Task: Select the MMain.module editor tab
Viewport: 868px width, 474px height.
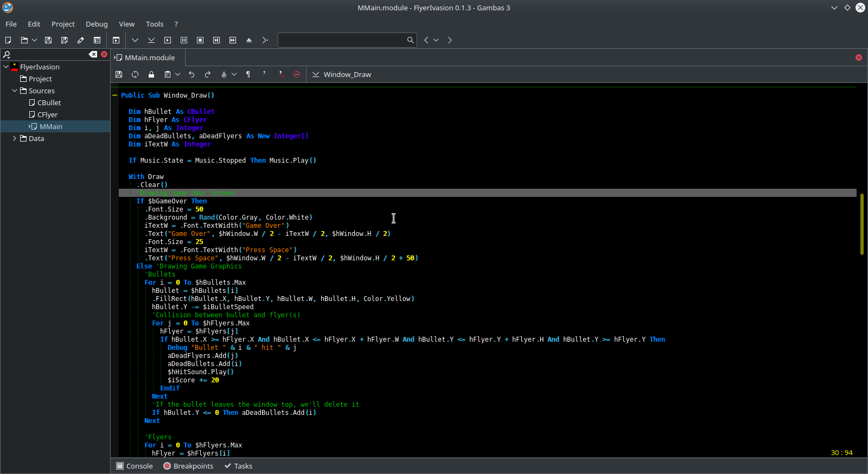Action: pyautogui.click(x=149, y=57)
